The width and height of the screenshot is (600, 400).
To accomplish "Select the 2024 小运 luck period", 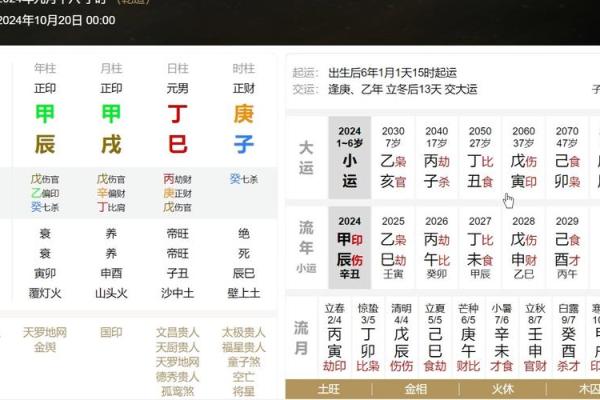I will (349, 157).
